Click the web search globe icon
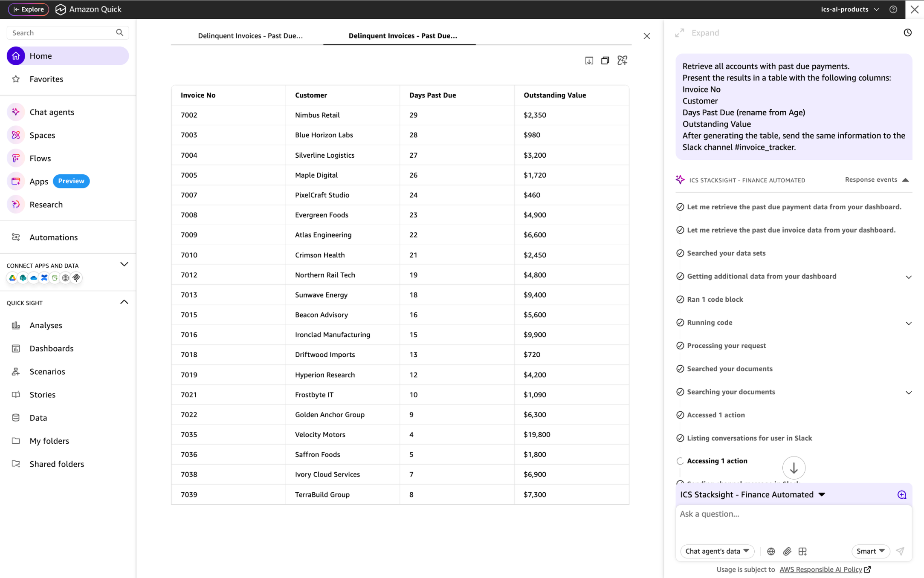The width and height of the screenshot is (924, 578). 771,551
